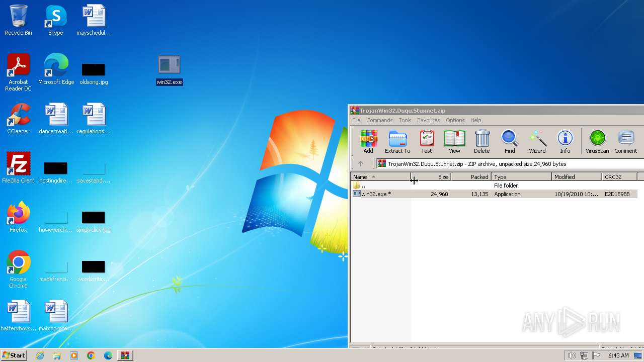Open the Help menu
644x362 pixels.
point(476,120)
